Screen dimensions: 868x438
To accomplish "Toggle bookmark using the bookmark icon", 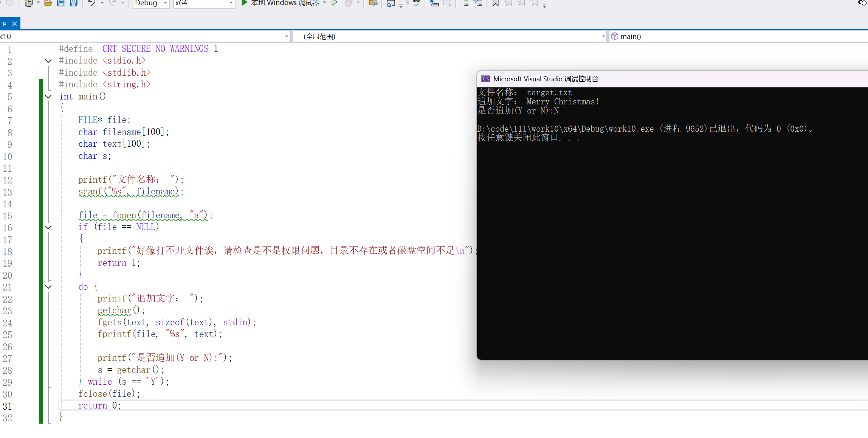I will 495,3.
